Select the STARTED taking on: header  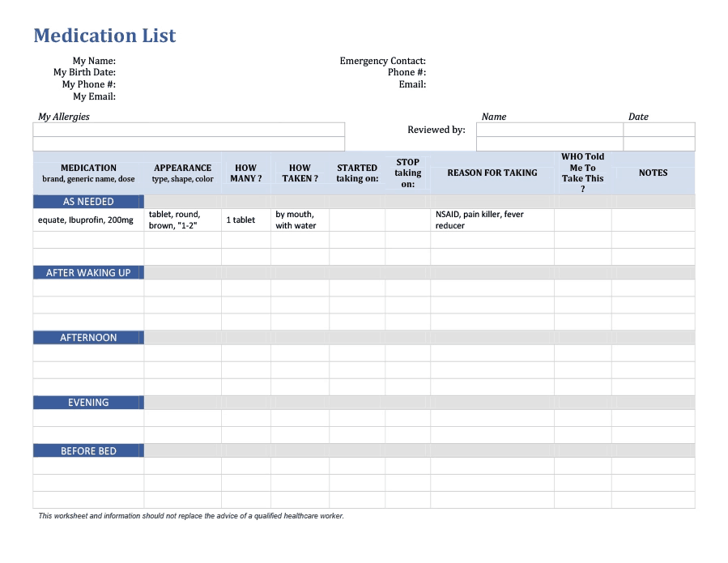[357, 173]
